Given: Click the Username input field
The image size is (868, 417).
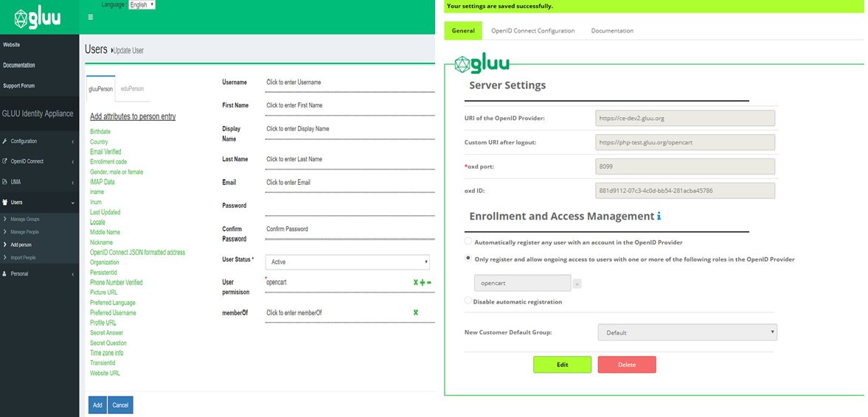Looking at the screenshot, I should point(349,83).
